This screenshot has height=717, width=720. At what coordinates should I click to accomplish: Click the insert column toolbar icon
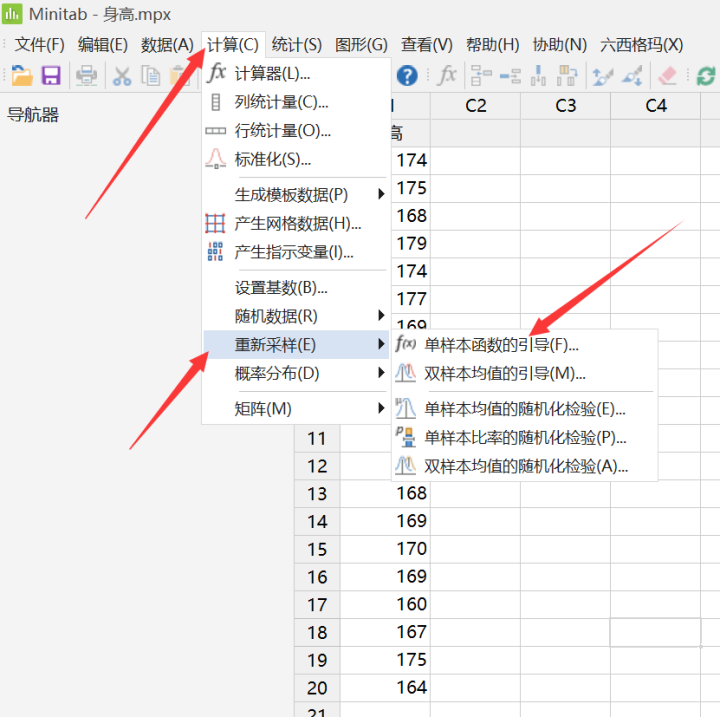pos(538,75)
